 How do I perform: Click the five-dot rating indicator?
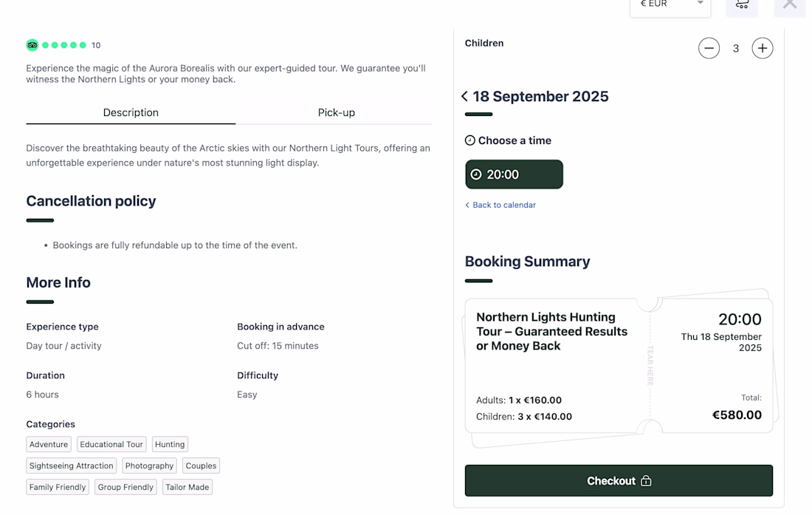64,45
